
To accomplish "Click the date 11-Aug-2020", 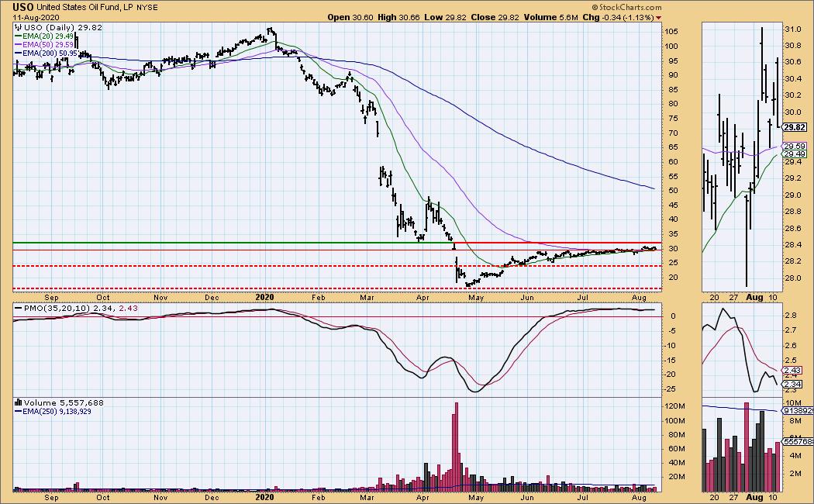I will click(36, 17).
